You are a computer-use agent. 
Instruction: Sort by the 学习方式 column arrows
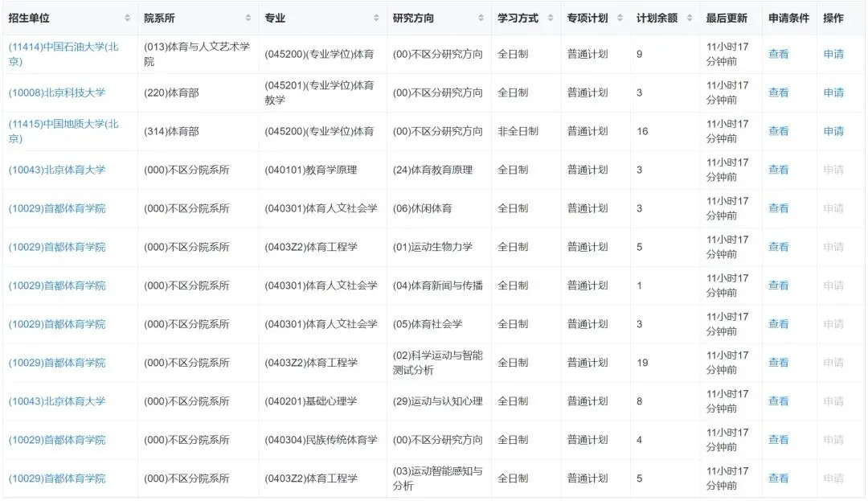point(551,18)
